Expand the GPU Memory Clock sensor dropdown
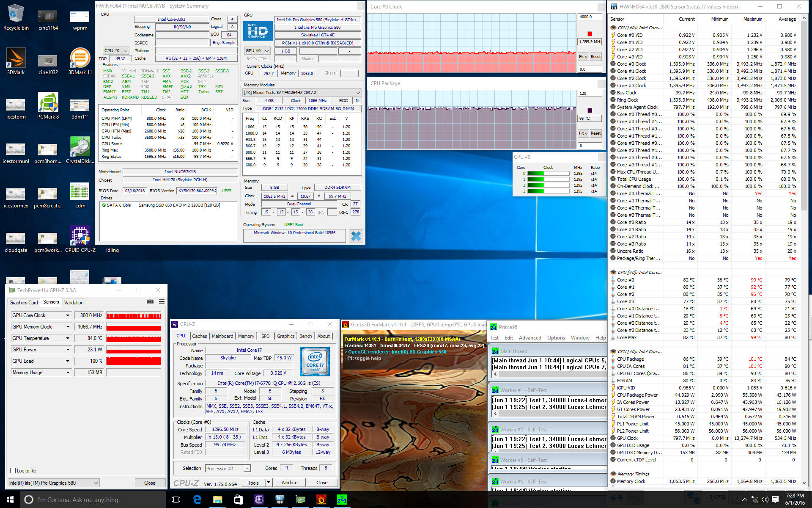 tap(68, 327)
